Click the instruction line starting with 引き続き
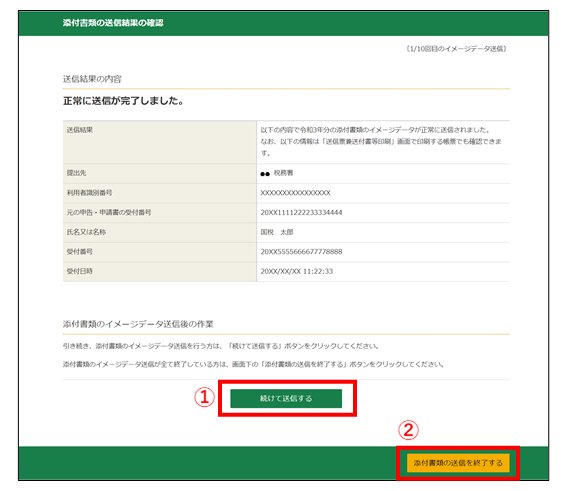Screen dimensions: 567x491 pyautogui.click(x=221, y=346)
